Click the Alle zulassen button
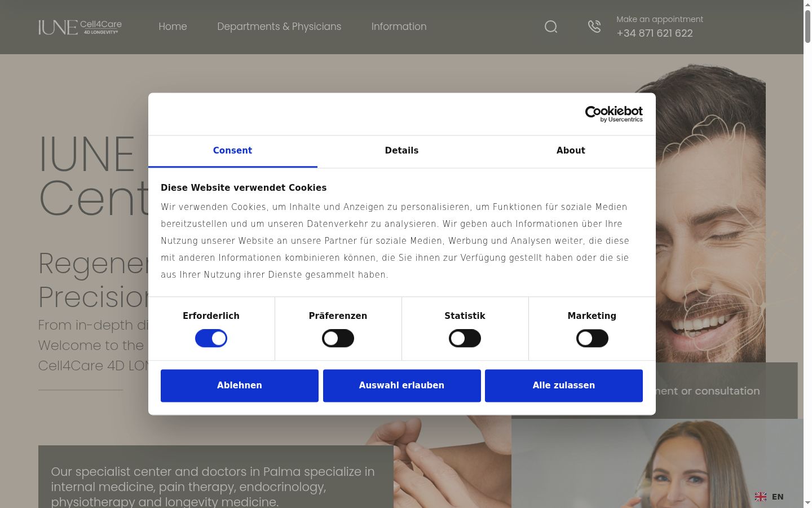Image resolution: width=812 pixels, height=508 pixels. point(564,386)
